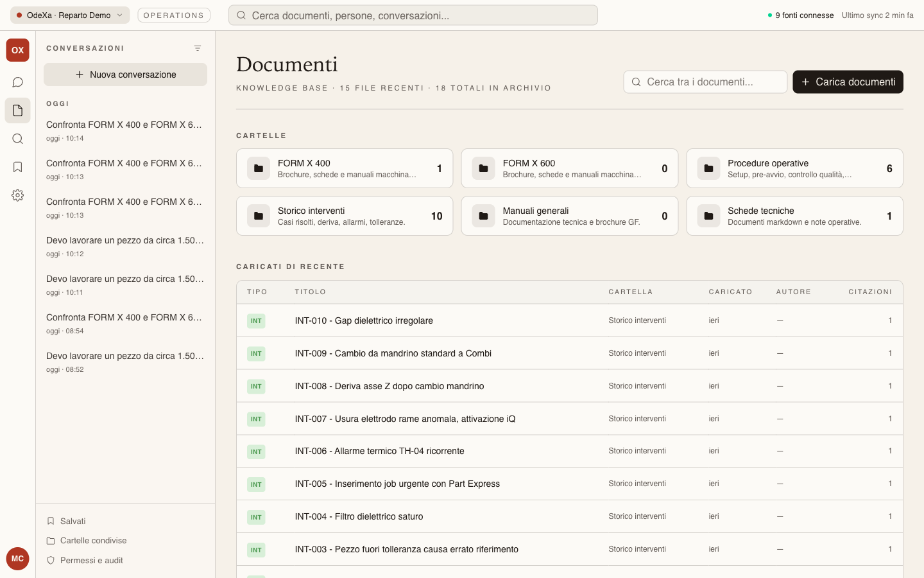Switch to the OPERATIONS mode
Screen dimensions: 924x578
173,15
